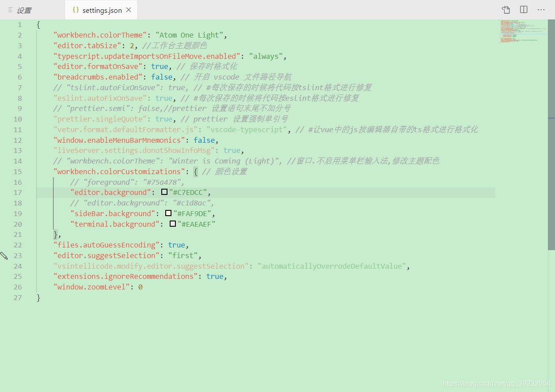Click "workbench.colorCustomizations" key

[119, 171]
